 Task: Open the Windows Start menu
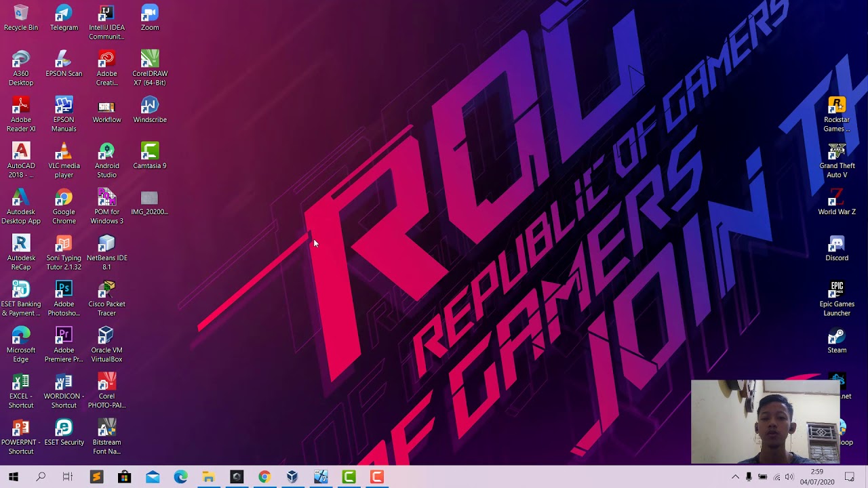pos(13,477)
